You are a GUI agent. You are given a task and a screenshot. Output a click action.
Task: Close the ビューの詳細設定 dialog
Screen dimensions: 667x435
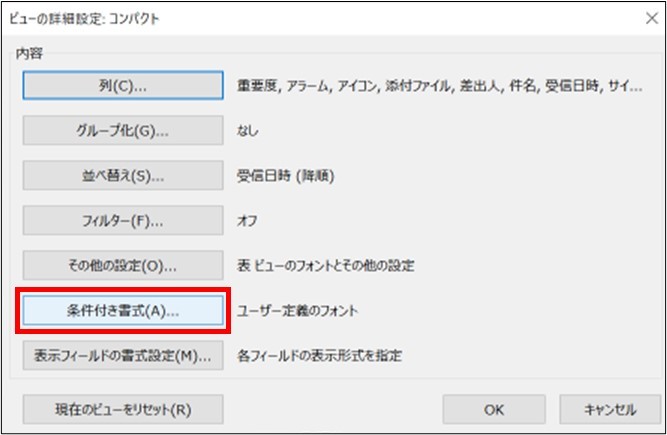pos(652,18)
